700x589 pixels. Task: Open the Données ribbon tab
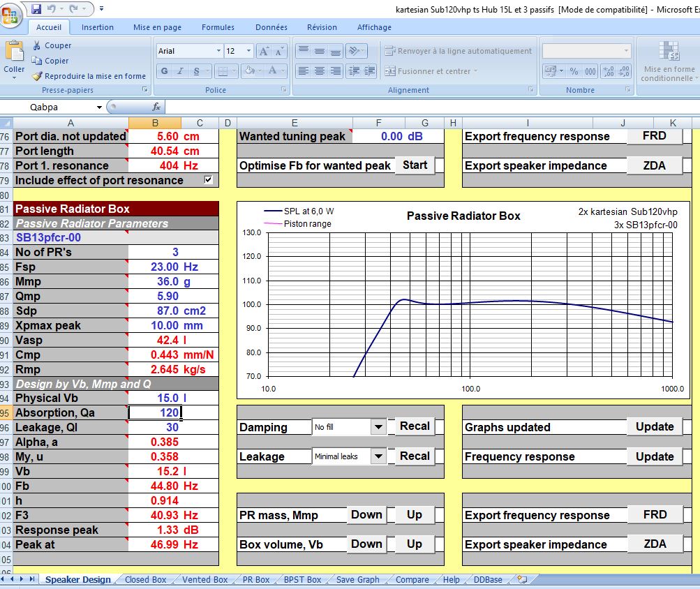tap(271, 27)
